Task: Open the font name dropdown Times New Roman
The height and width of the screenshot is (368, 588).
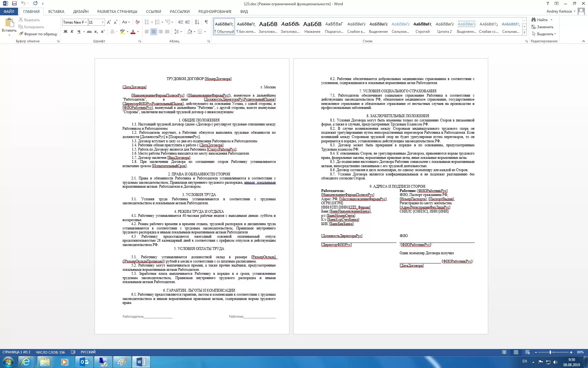Action: 86,22
